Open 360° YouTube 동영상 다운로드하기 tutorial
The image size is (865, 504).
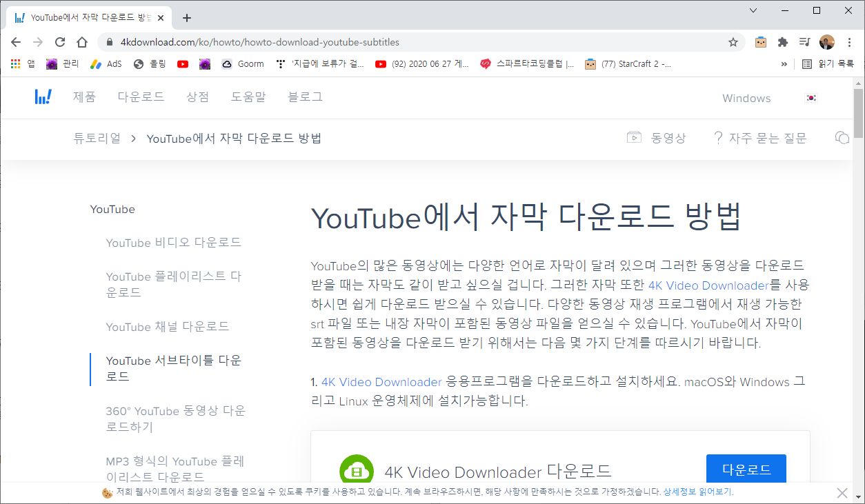click(175, 419)
